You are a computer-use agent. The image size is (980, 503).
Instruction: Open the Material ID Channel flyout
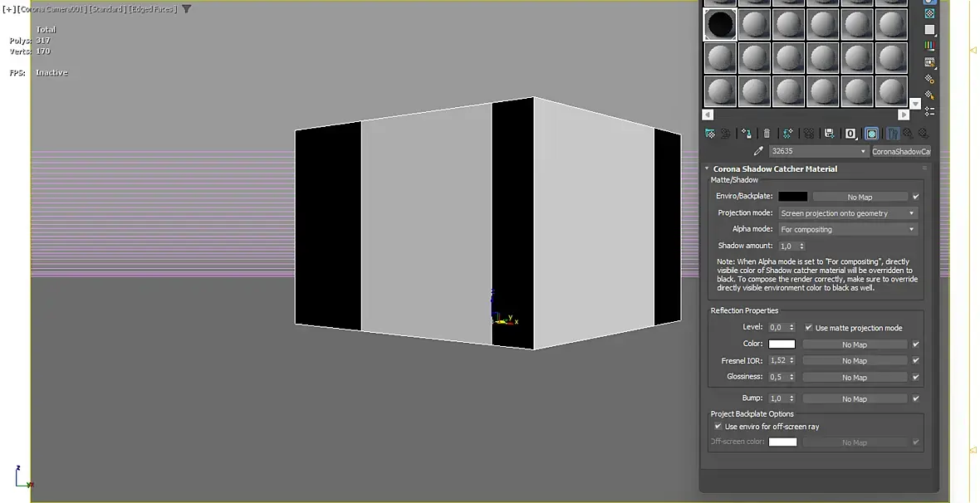point(850,134)
